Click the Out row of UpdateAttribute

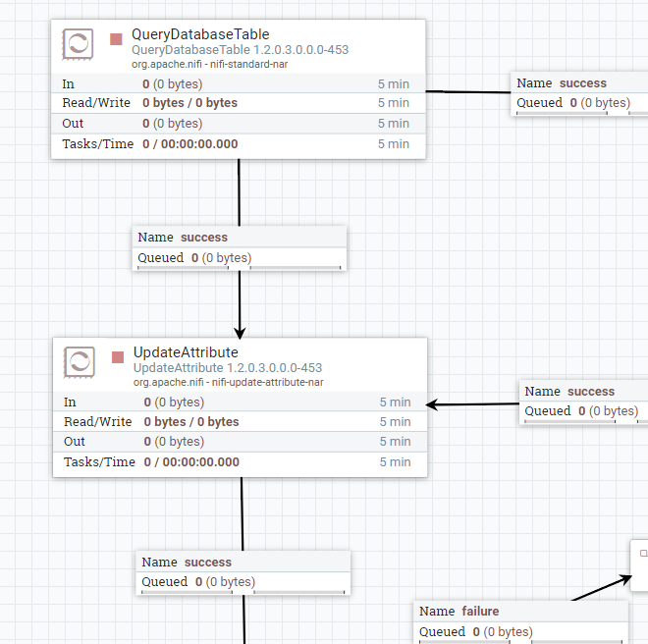240,442
